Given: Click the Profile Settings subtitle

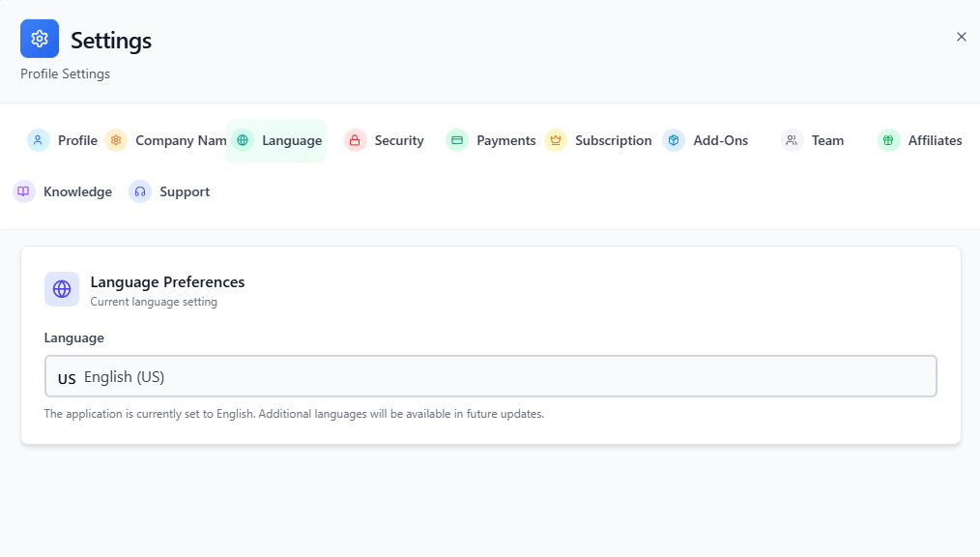Looking at the screenshot, I should pyautogui.click(x=66, y=73).
